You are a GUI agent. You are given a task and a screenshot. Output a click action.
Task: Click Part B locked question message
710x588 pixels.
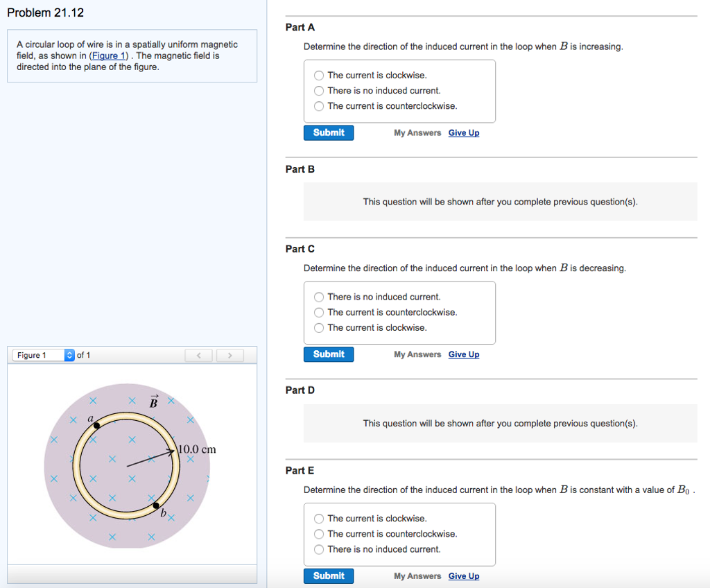(501, 202)
